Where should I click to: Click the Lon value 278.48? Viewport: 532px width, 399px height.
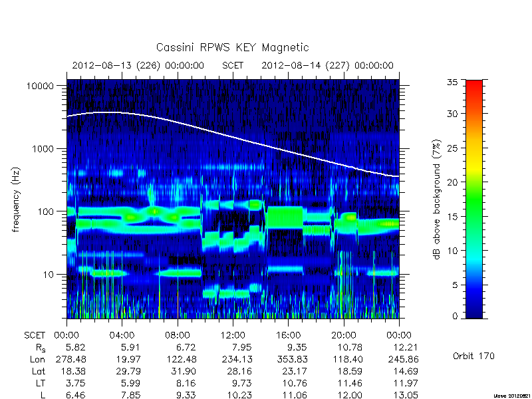[70, 359]
